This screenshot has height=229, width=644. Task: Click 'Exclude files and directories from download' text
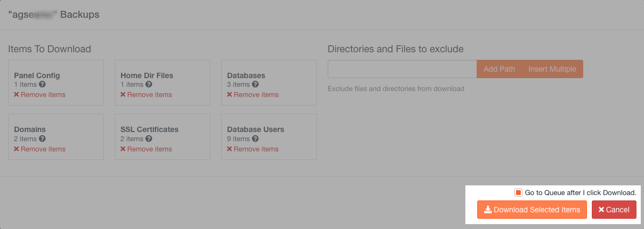coord(396,88)
